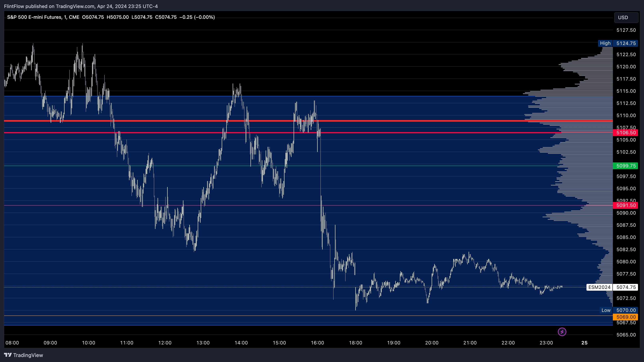Select the thick red line near 5109
Screen dimensions: 644x362
pyautogui.click(x=308, y=121)
